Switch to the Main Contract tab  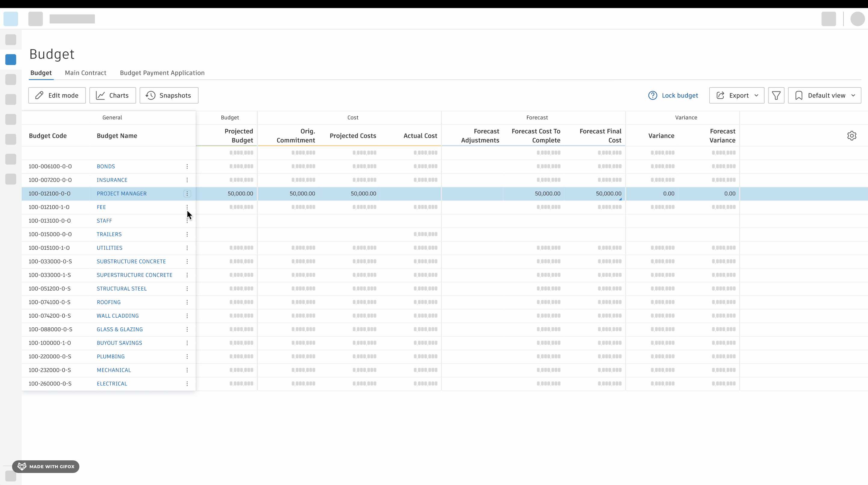(x=85, y=73)
